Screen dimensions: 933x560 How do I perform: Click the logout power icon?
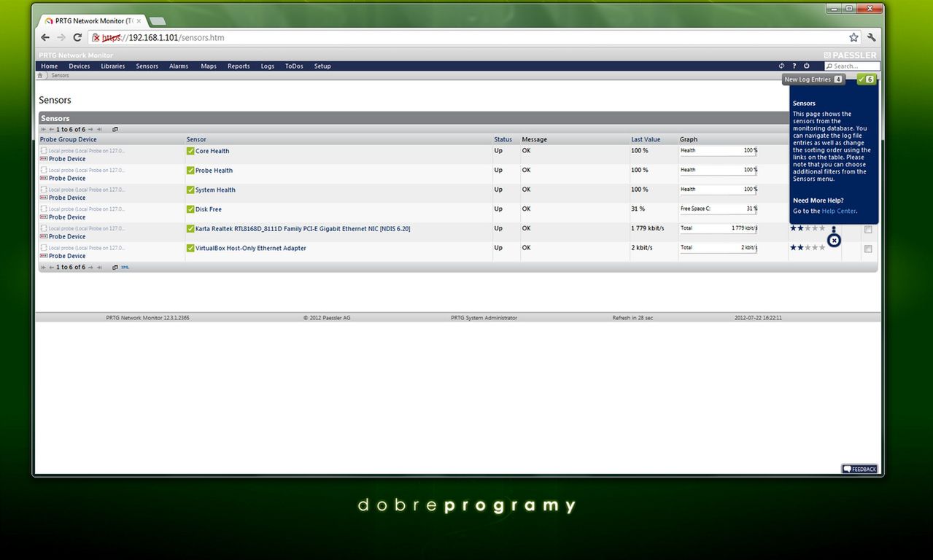click(x=806, y=66)
